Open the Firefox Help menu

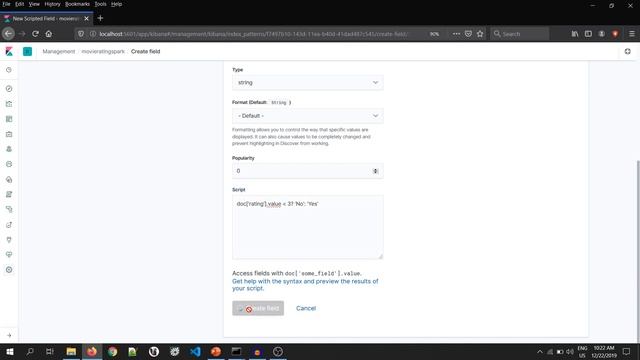point(116,4)
